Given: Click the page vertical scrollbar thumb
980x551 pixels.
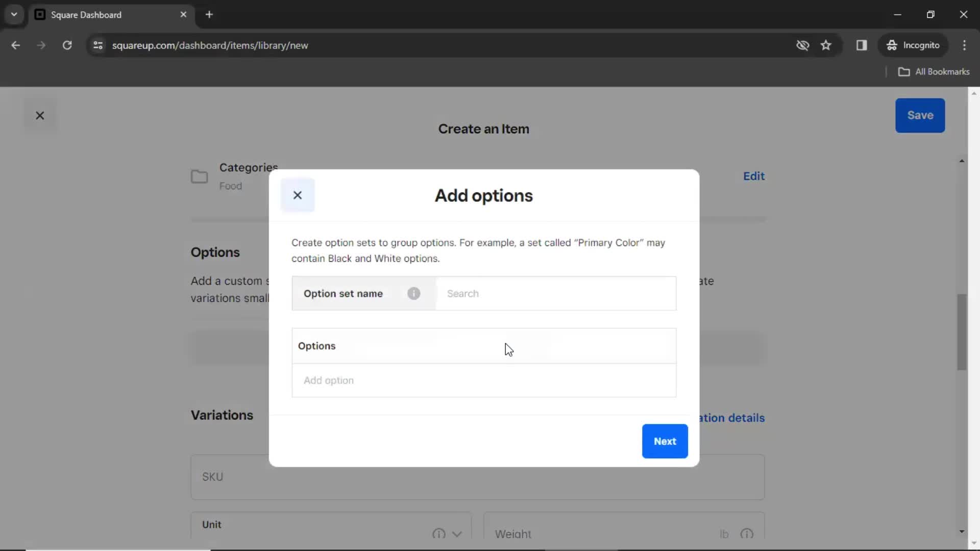Looking at the screenshot, I should click(962, 332).
